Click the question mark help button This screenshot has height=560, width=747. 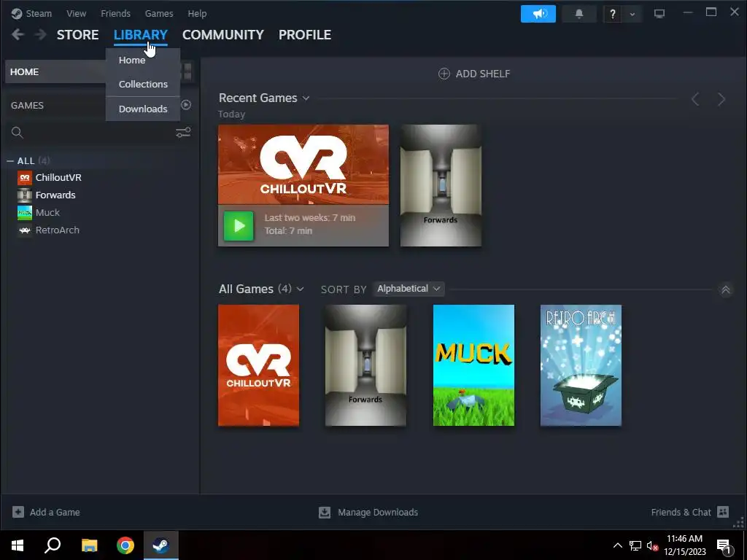[613, 15]
